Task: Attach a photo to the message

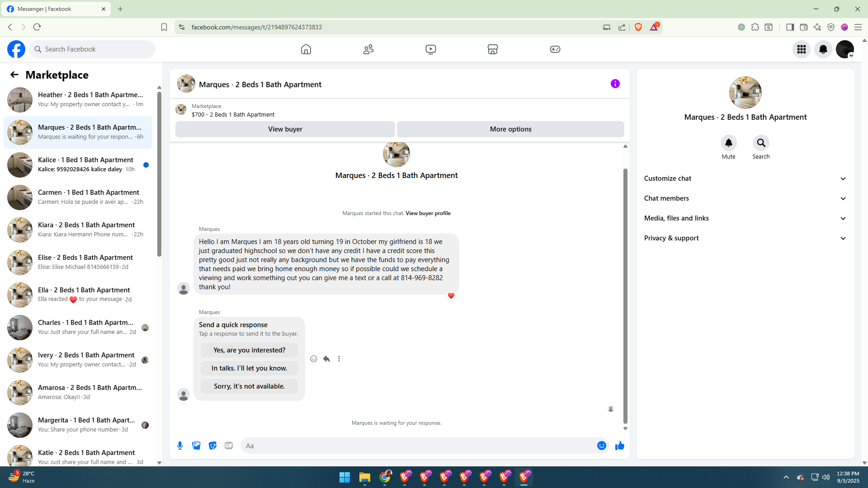Action: pos(196,446)
